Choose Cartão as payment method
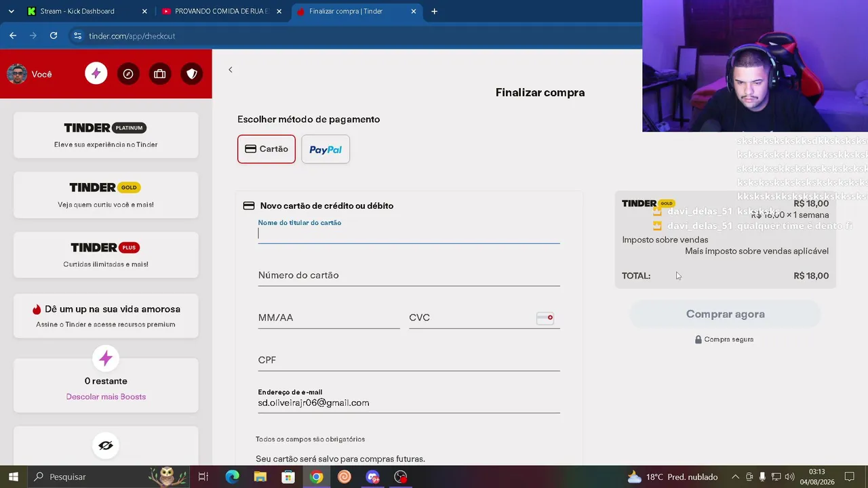 pos(267,149)
